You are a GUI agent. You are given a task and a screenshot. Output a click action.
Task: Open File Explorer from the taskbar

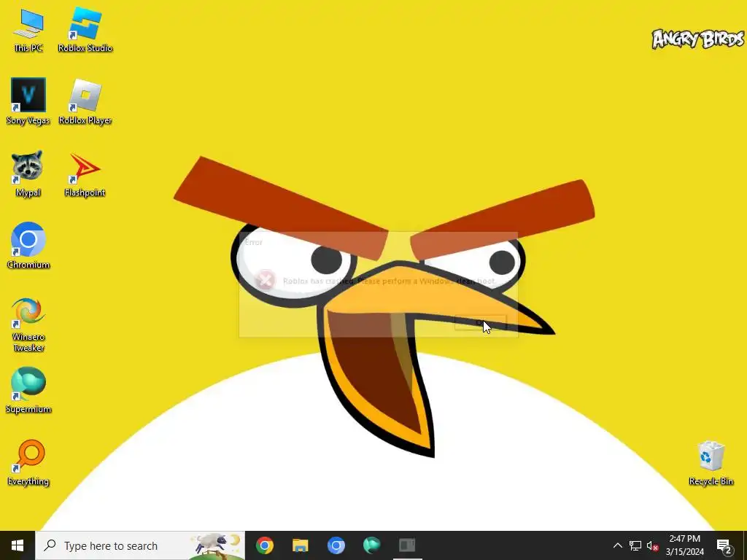pos(300,545)
